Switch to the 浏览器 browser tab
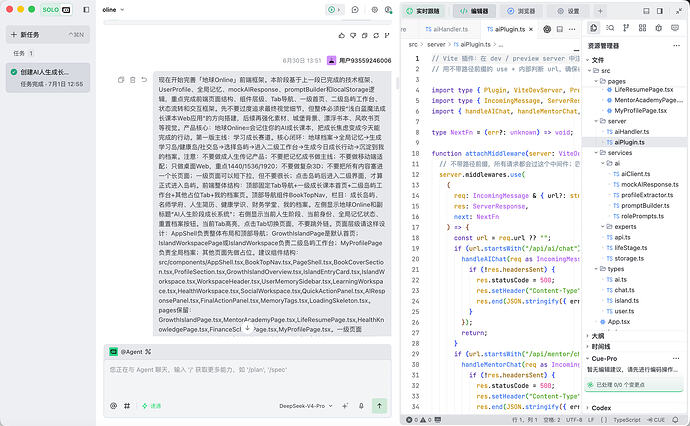This screenshot has height=426, width=690. [521, 11]
